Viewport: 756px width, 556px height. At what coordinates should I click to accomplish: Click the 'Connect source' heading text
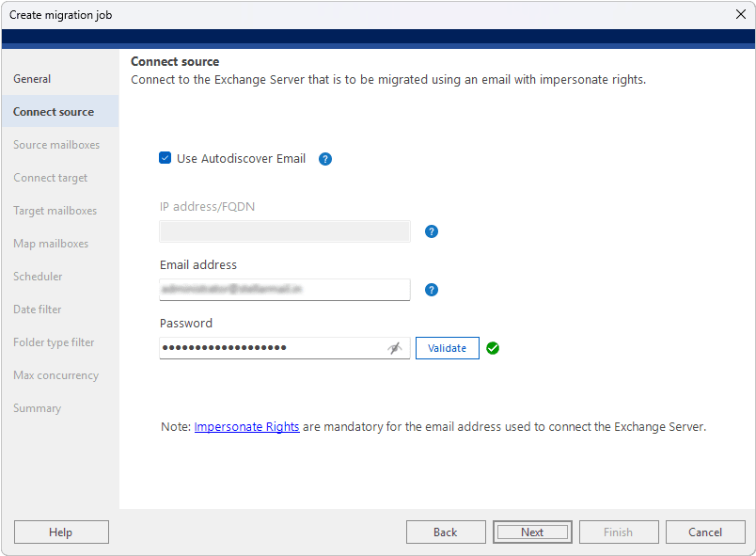point(175,62)
